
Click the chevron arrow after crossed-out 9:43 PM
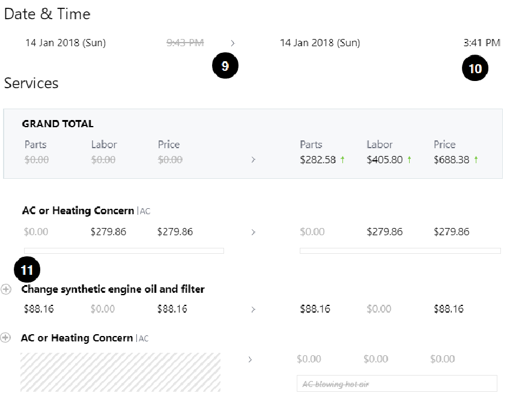(x=233, y=43)
